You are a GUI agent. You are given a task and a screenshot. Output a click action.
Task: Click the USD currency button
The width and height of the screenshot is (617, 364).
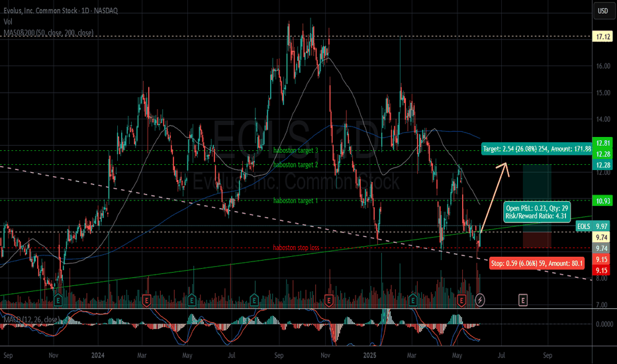603,11
